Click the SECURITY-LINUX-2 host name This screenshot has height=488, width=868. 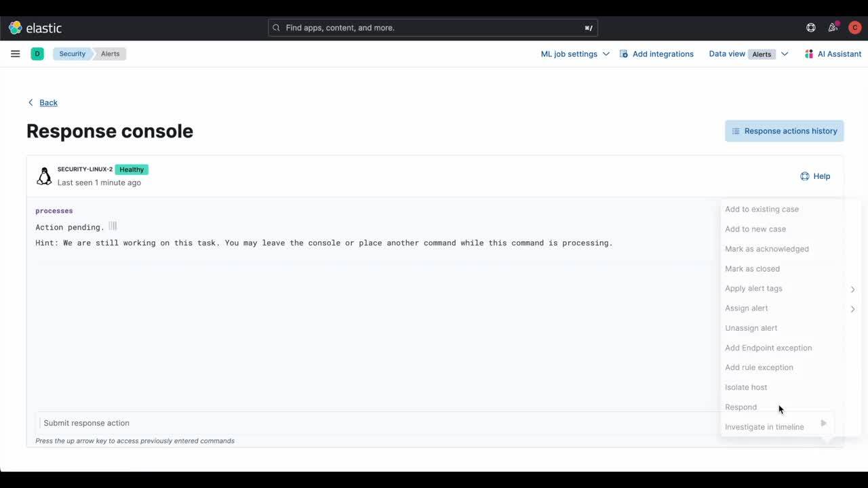tap(85, 169)
